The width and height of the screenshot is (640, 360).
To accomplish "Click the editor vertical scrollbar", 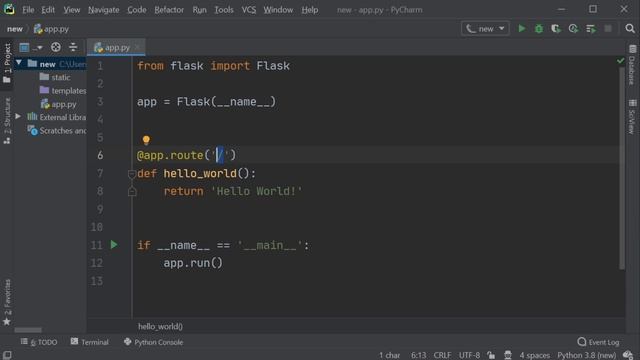I will click(x=622, y=167).
